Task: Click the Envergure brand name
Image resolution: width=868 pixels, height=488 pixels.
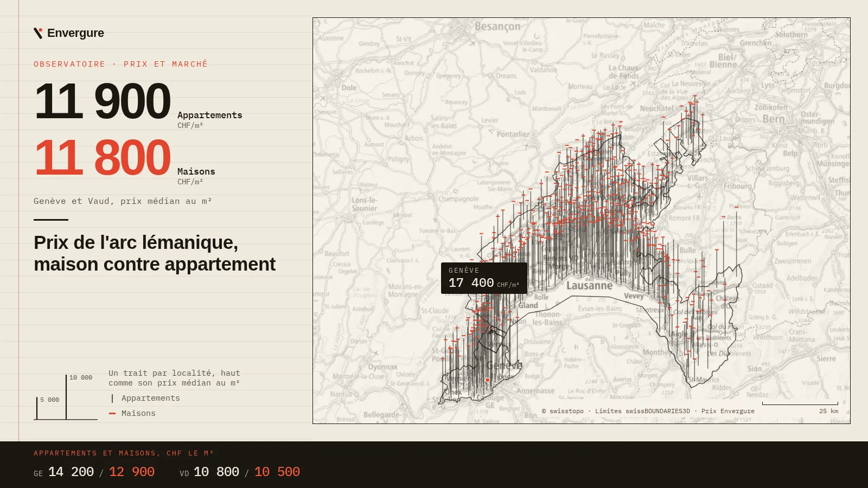Action: point(75,33)
